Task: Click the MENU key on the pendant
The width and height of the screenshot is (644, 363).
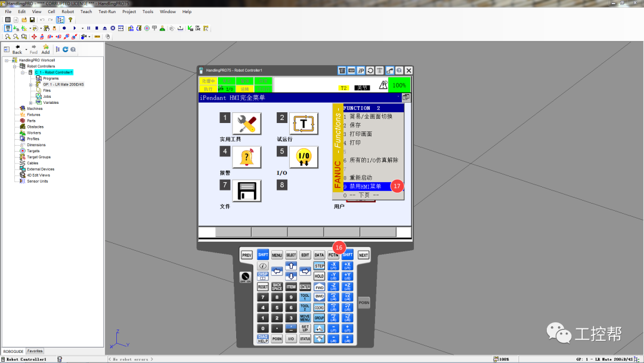Action: (x=277, y=256)
